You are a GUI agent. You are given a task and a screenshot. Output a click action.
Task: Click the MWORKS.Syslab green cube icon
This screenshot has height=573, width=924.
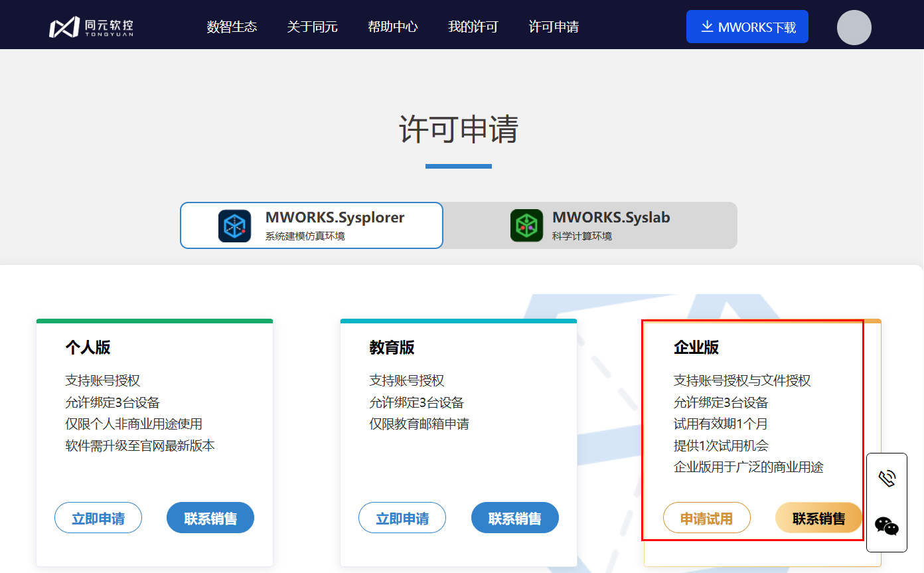pyautogui.click(x=526, y=226)
